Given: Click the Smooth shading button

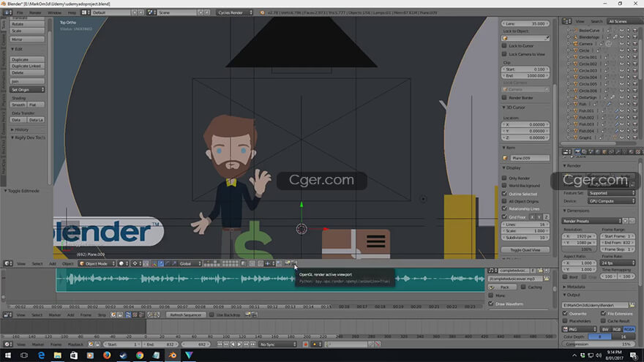Looking at the screenshot, I should point(18,105).
